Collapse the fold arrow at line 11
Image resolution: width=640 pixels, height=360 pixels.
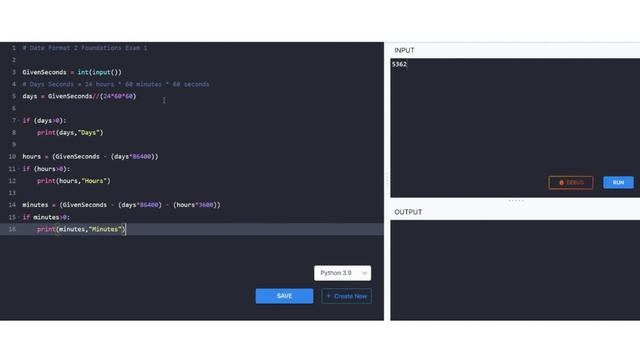pos(19,169)
